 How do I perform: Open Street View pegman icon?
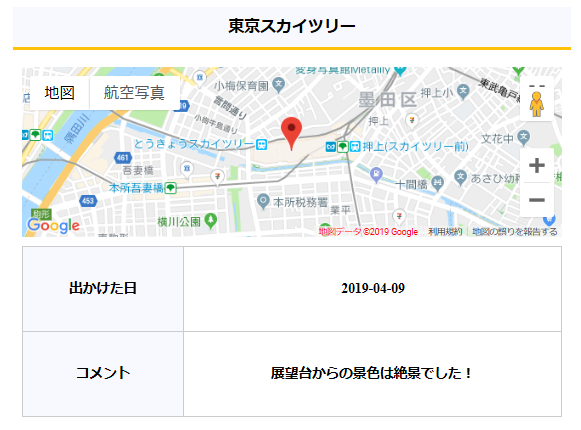pos(536,104)
